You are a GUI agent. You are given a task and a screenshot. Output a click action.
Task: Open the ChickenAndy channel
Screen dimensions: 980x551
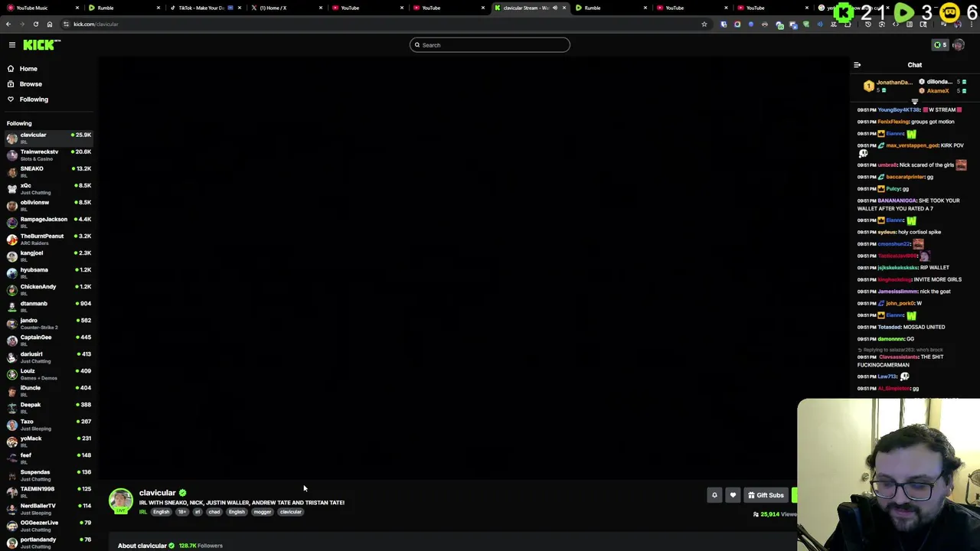point(49,289)
